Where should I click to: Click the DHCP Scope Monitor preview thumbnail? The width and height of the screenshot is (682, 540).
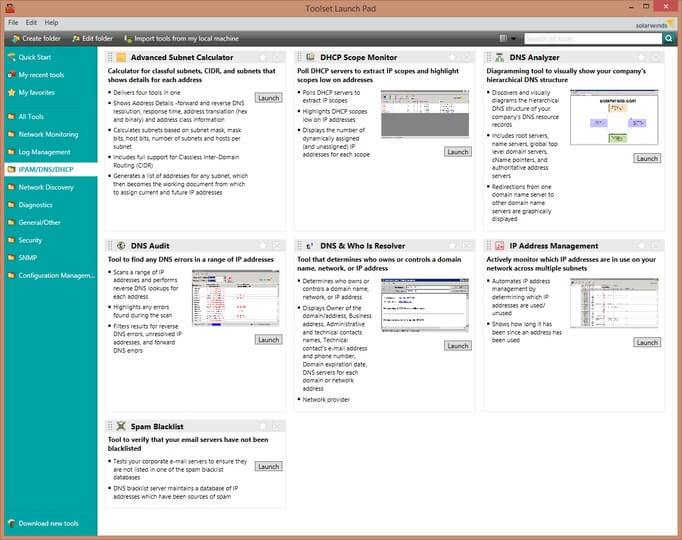click(x=425, y=114)
